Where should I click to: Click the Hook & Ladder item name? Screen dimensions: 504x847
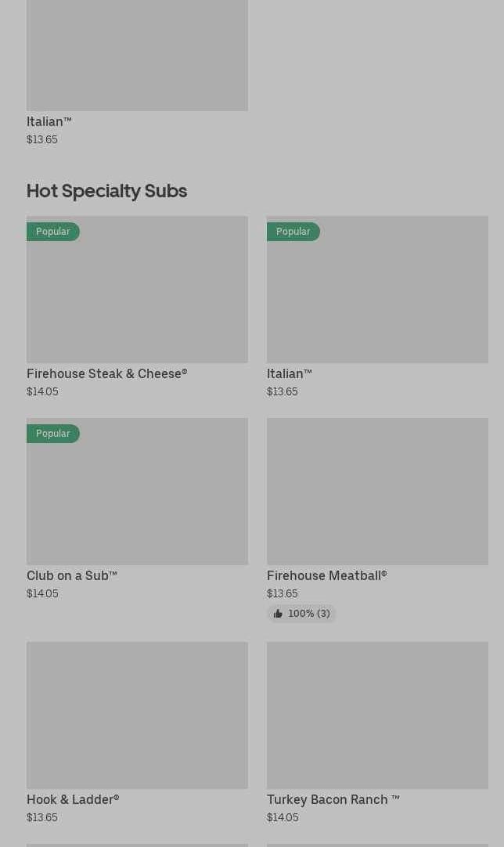[73, 800]
